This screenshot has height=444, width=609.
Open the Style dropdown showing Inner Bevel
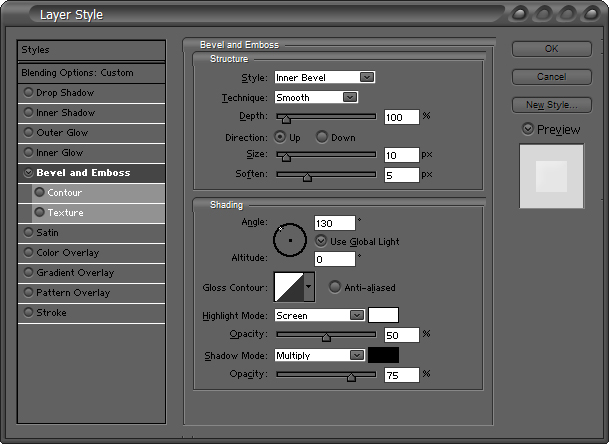pos(325,77)
